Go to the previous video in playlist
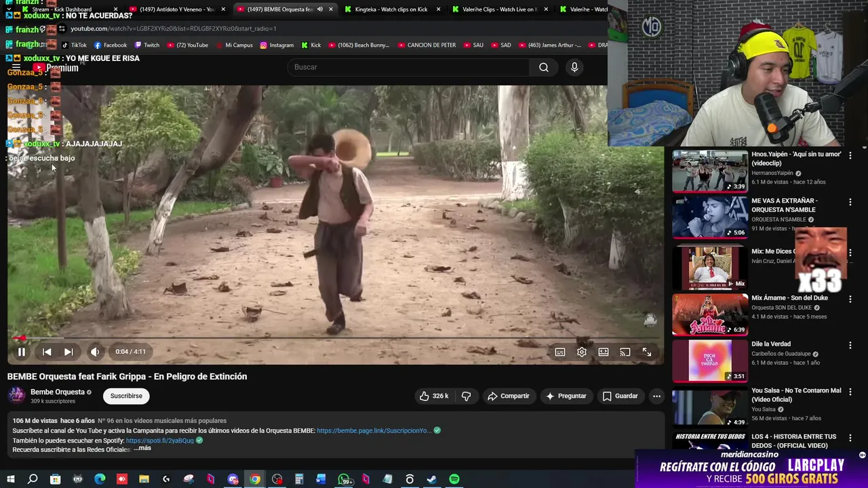The image size is (868, 488). (x=47, y=352)
